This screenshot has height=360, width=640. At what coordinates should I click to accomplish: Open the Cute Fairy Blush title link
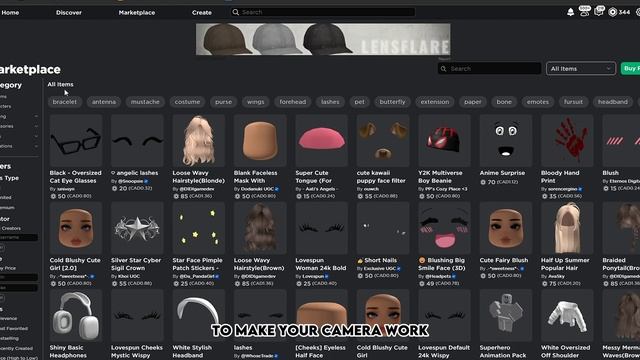[504, 260]
